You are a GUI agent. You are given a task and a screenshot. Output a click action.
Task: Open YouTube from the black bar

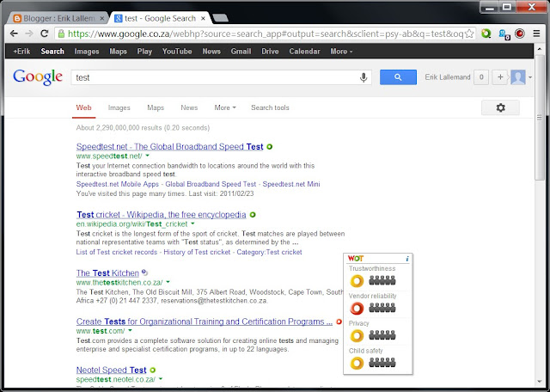pyautogui.click(x=177, y=52)
